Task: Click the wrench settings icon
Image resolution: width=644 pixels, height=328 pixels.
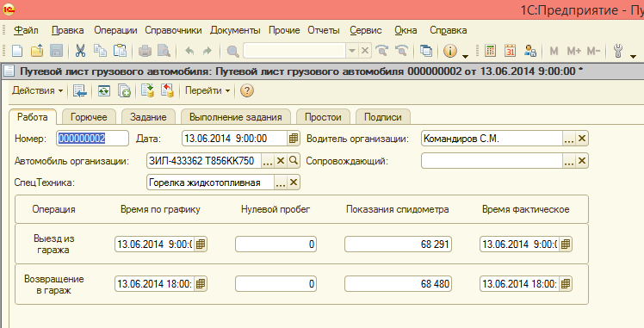Action: point(617,51)
